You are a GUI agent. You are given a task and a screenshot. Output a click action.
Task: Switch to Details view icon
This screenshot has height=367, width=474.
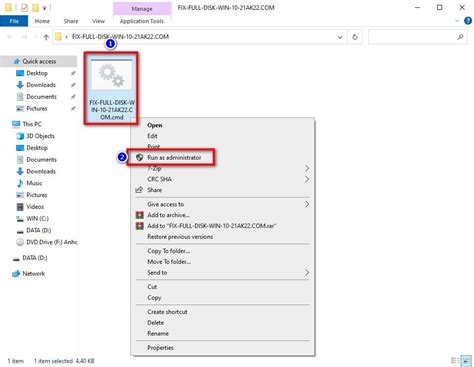click(455, 361)
